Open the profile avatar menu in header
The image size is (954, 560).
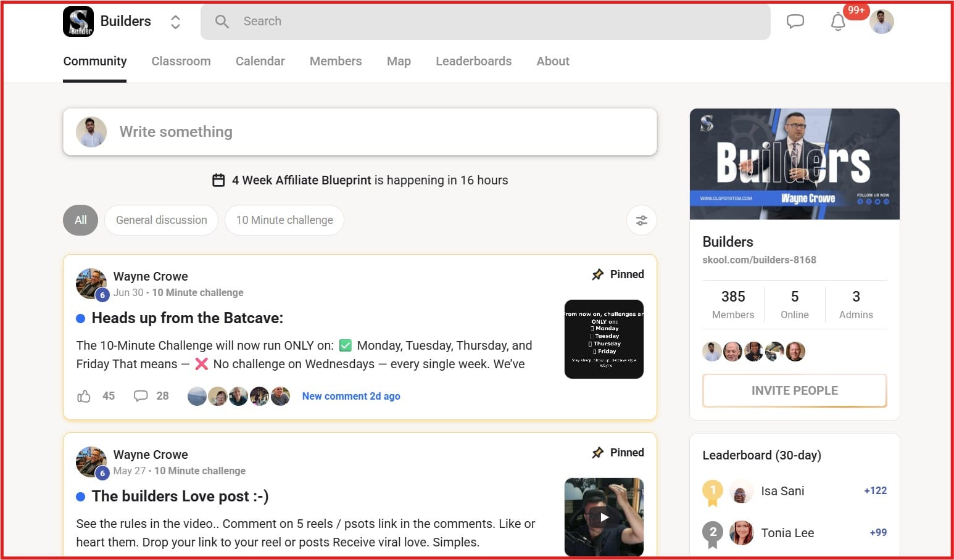tap(882, 22)
